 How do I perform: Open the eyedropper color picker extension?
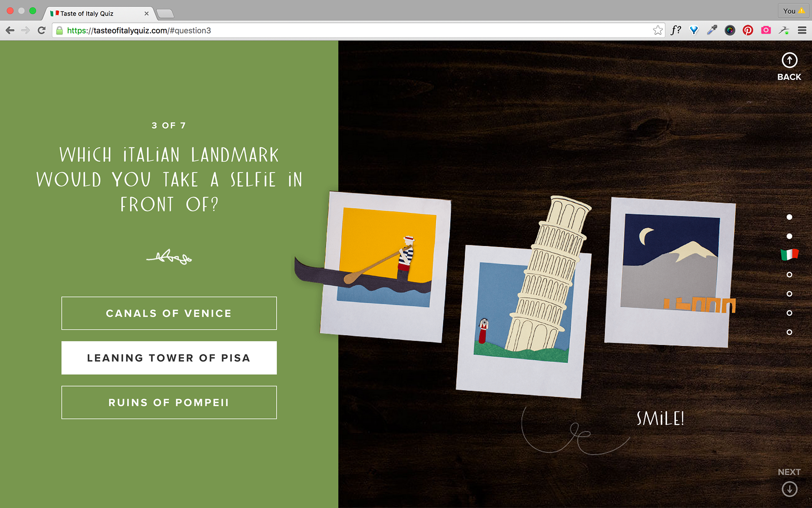coord(712,30)
